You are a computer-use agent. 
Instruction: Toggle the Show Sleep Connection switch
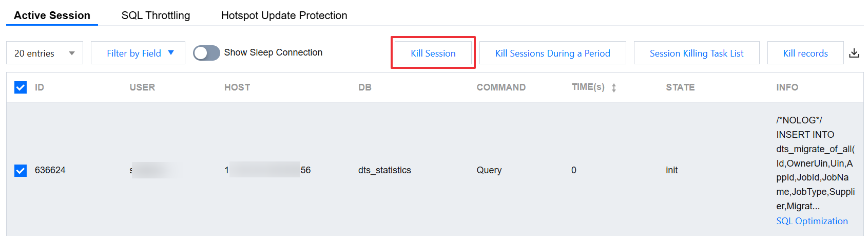click(206, 53)
